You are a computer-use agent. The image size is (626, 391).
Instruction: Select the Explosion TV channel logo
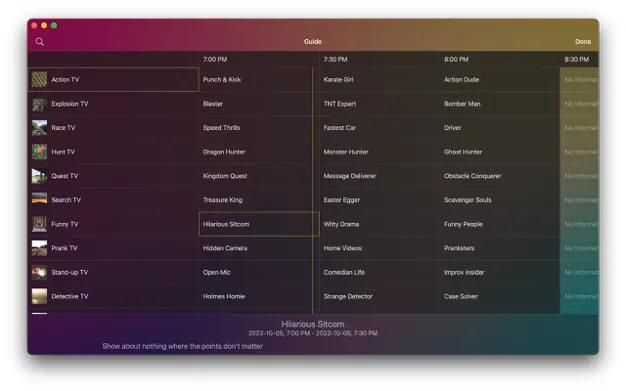click(x=40, y=104)
